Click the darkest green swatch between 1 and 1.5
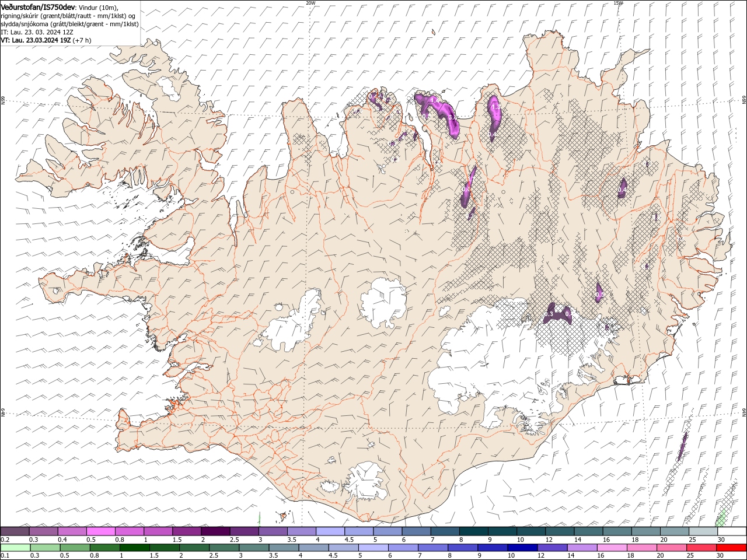The width and height of the screenshot is (747, 560). (x=134, y=548)
